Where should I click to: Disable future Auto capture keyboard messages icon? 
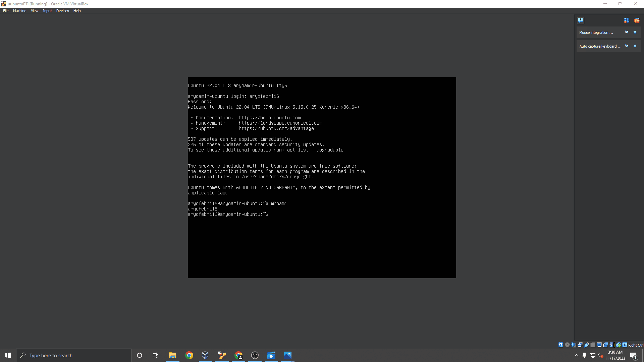coord(627,46)
